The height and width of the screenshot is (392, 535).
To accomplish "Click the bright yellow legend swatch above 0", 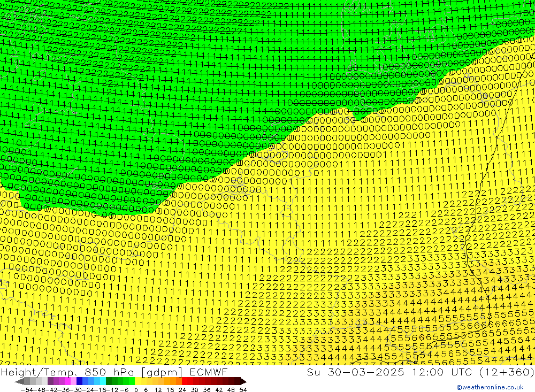I will coord(137,381).
